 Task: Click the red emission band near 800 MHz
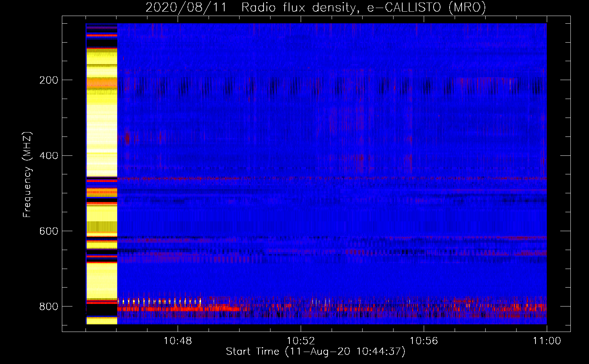[x=332, y=309]
